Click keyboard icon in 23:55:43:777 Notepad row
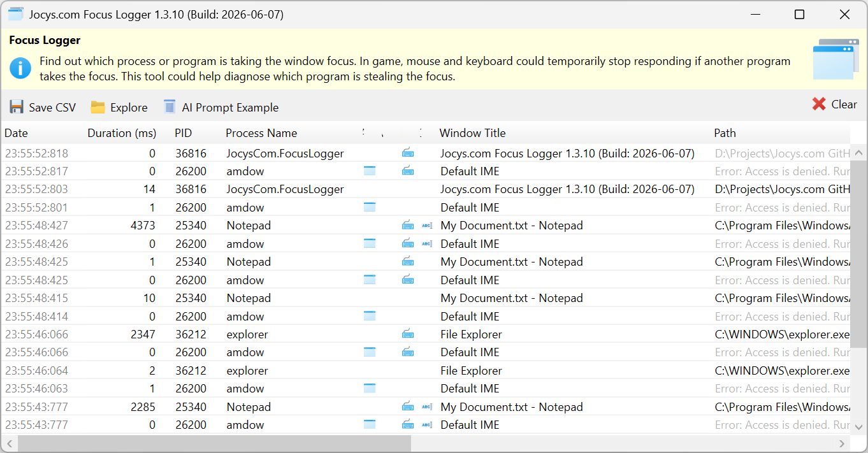This screenshot has height=453, width=868. [408, 406]
